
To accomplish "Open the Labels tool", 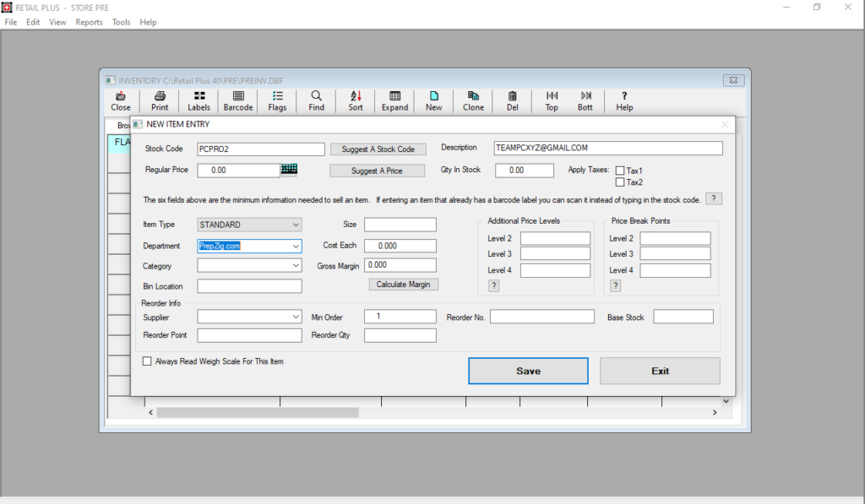I will click(x=199, y=101).
